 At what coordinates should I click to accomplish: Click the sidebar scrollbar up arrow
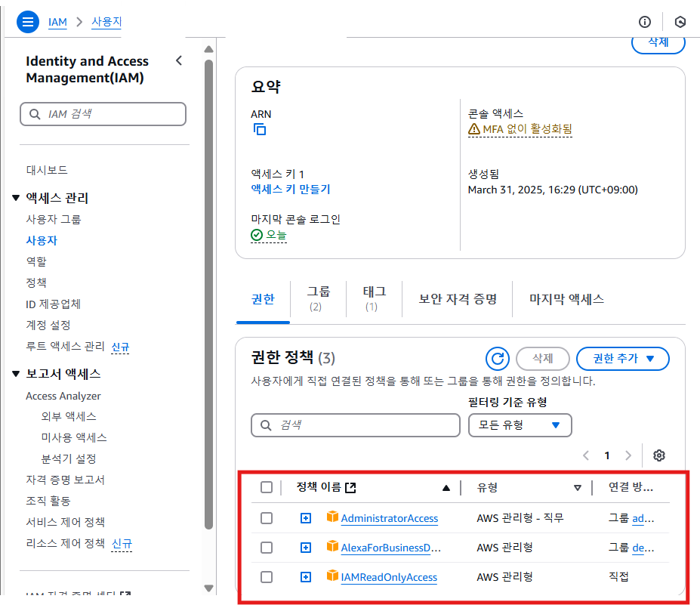[208, 49]
